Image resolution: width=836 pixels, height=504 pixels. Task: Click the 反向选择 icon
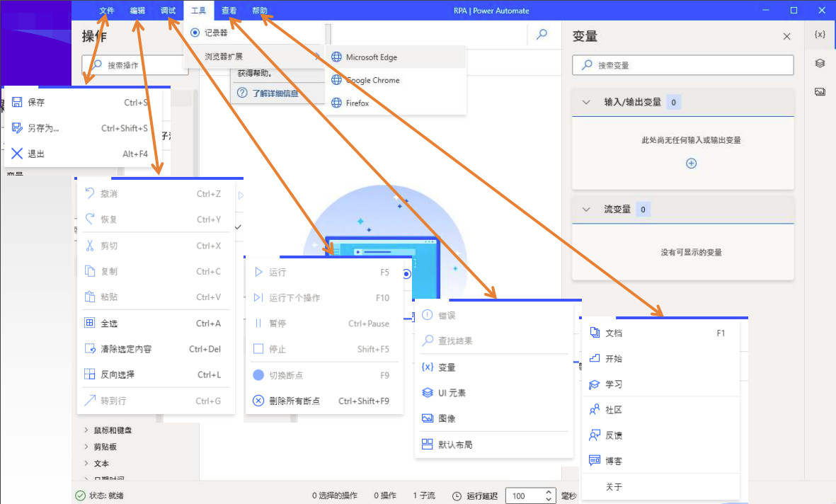[x=90, y=374]
